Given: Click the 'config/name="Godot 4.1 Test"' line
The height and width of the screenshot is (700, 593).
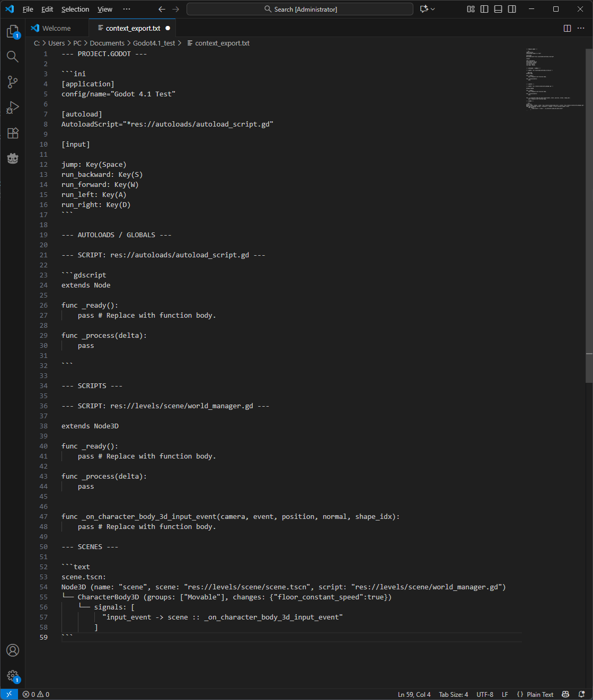Looking at the screenshot, I should 118,94.
